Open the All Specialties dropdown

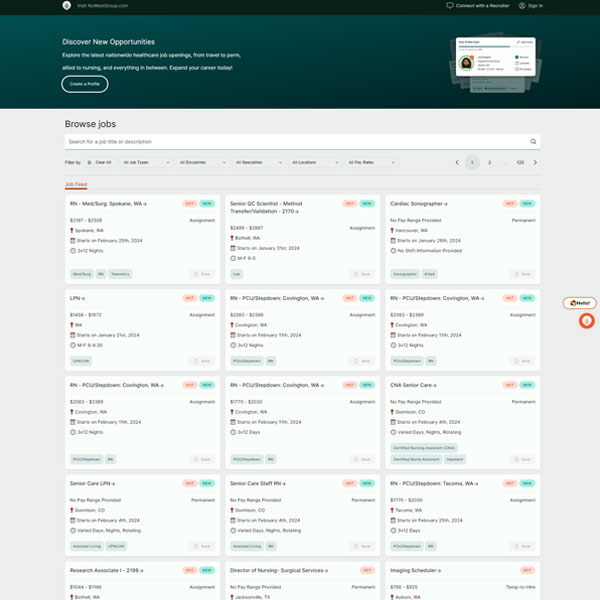[x=259, y=163]
